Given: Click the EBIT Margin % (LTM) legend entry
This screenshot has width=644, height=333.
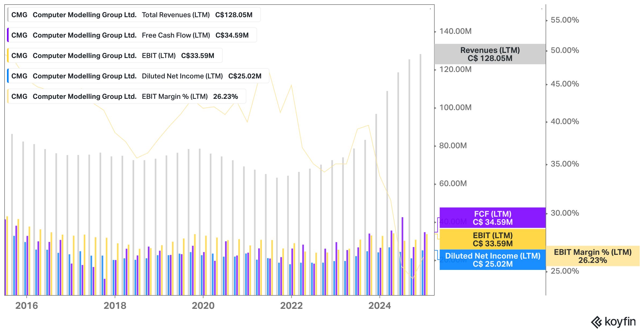Looking at the screenshot, I should [x=126, y=96].
